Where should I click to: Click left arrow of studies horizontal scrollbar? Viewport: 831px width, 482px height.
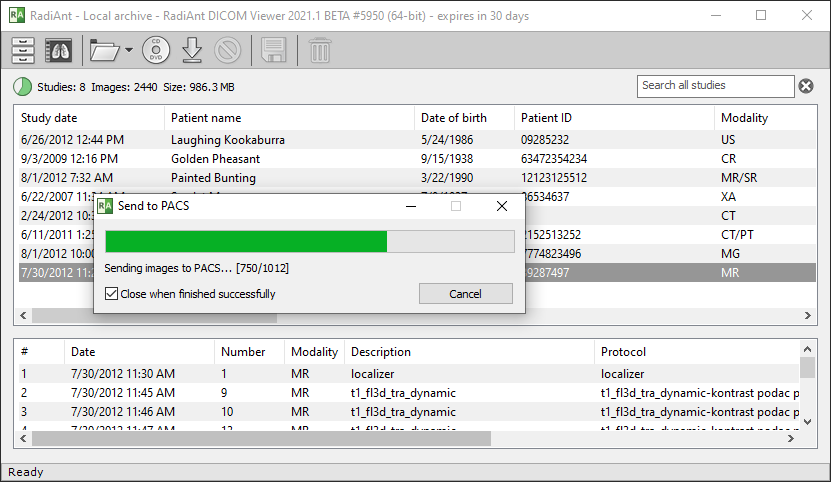tap(23, 316)
